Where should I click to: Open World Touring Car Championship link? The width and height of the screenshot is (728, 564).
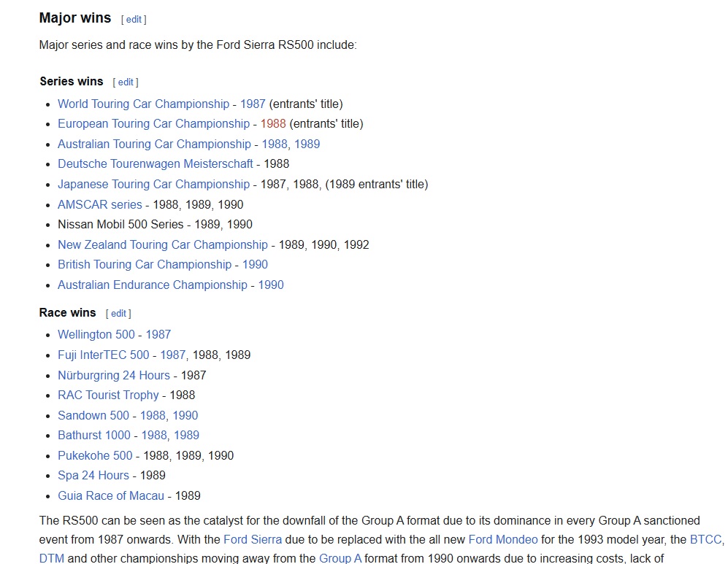click(143, 104)
